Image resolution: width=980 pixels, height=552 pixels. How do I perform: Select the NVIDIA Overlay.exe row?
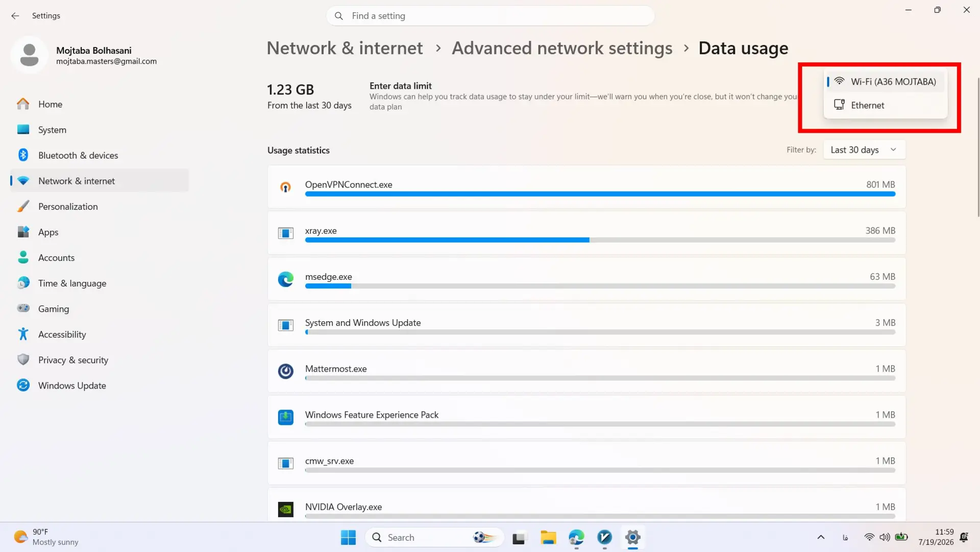click(586, 506)
